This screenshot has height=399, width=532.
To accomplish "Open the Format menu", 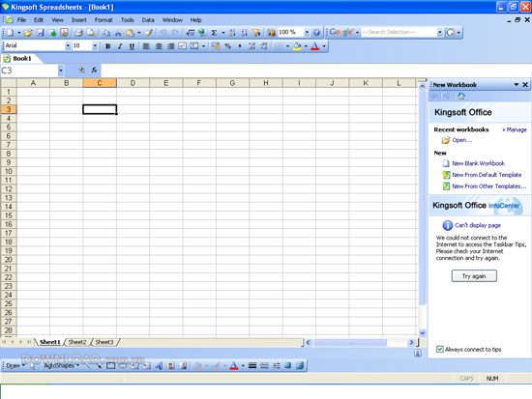I will coord(103,20).
